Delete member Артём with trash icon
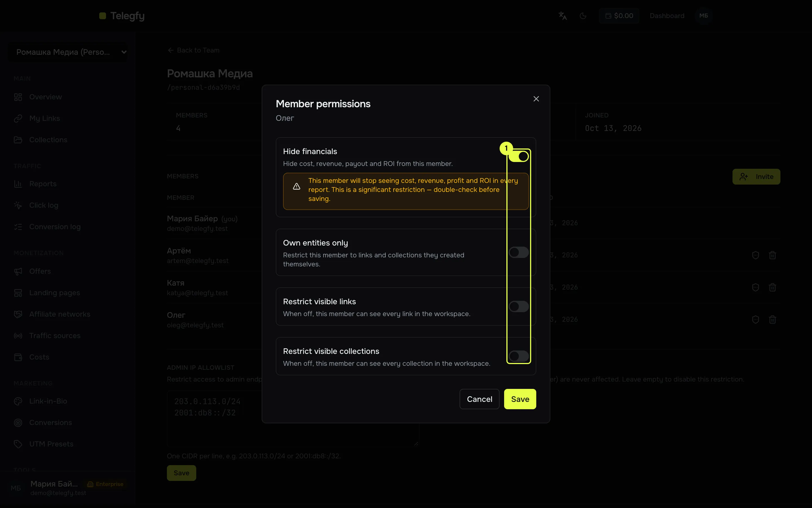The width and height of the screenshot is (812, 508). [x=773, y=255]
